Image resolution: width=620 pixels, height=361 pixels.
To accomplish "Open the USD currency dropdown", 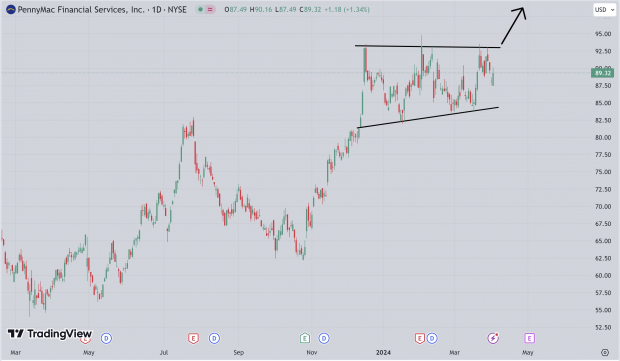I will (604, 9).
